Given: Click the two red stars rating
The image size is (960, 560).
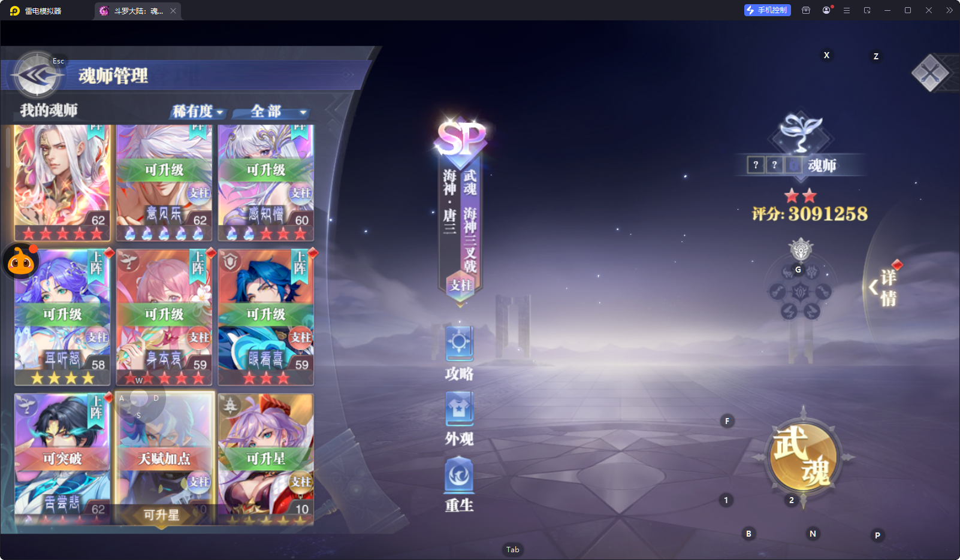Looking at the screenshot, I should (x=801, y=195).
